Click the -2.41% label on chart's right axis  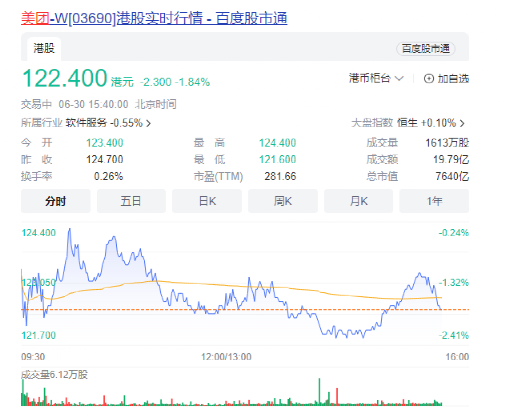tap(454, 335)
